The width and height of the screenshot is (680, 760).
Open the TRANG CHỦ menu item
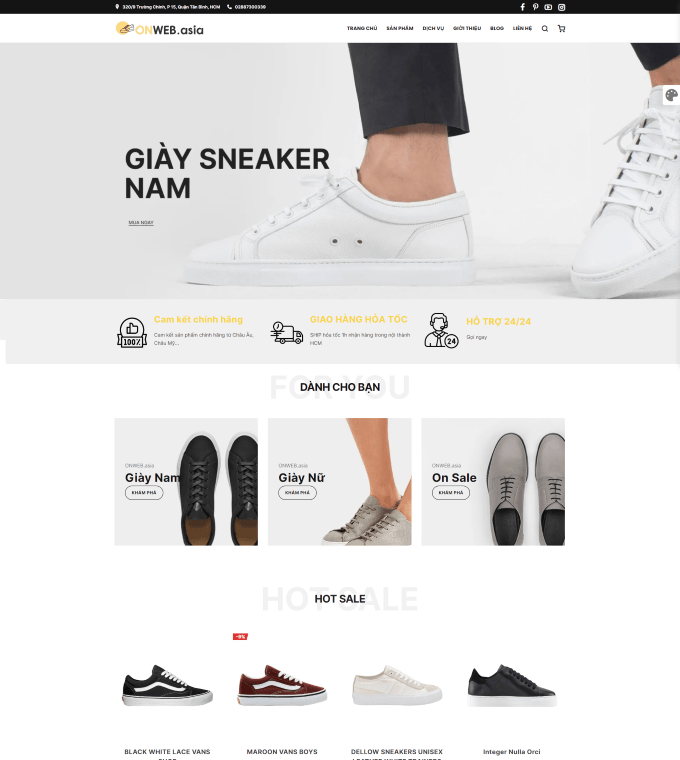point(362,29)
